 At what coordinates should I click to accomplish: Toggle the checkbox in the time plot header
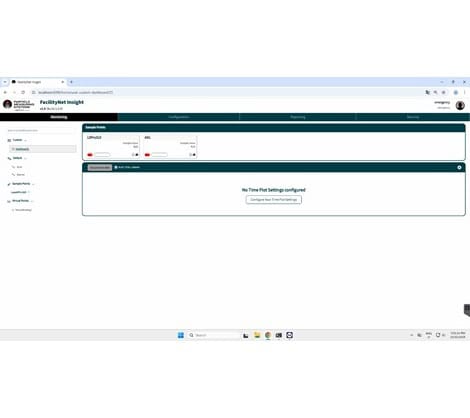(x=116, y=167)
